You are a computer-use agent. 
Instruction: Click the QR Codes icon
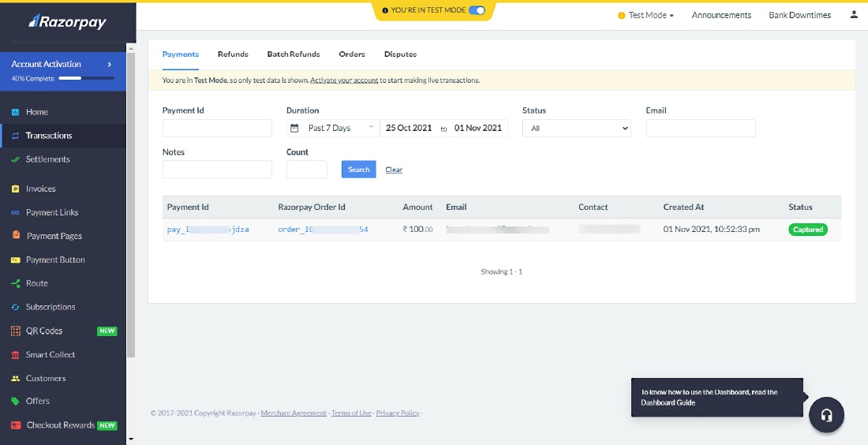tap(16, 331)
